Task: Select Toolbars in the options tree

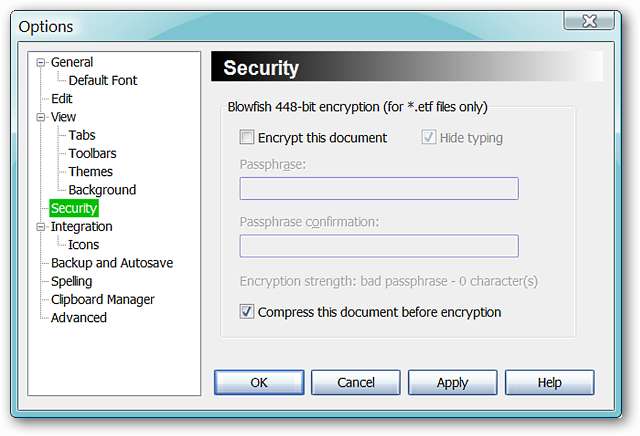Action: pyautogui.click(x=92, y=153)
